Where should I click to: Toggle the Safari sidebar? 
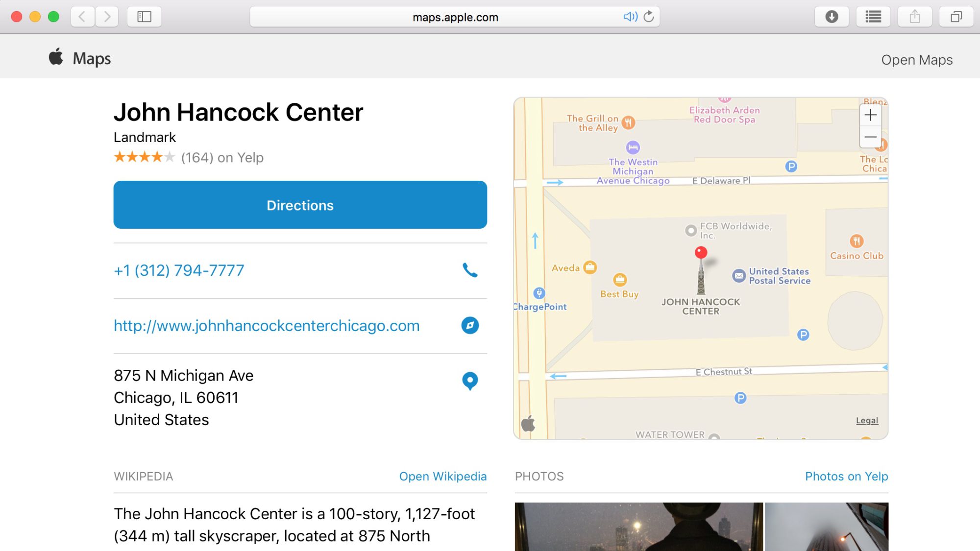144,17
